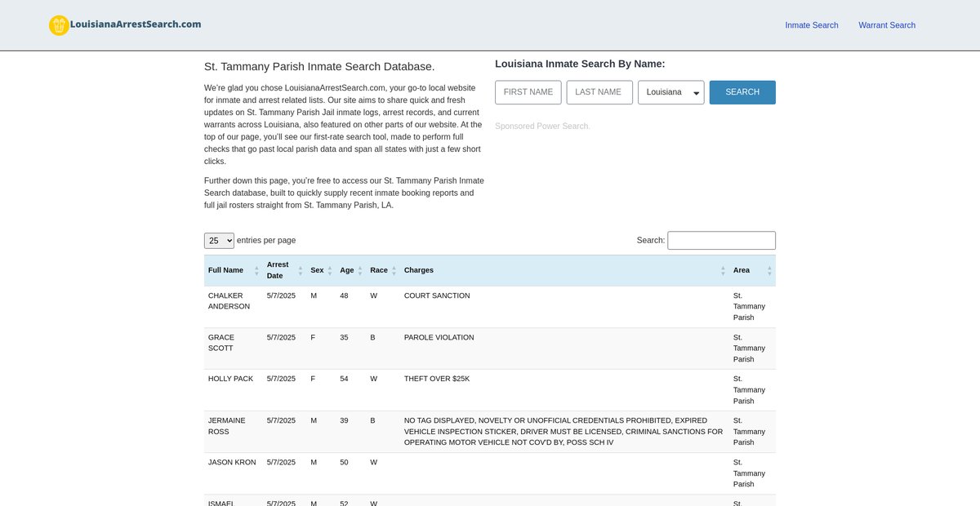Focus the LAST NAME input field
The width and height of the screenshot is (980, 506).
[x=599, y=92]
